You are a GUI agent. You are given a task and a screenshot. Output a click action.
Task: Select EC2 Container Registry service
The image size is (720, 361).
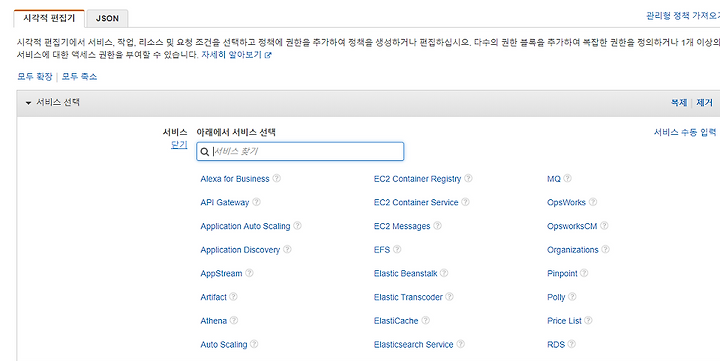[x=417, y=179]
